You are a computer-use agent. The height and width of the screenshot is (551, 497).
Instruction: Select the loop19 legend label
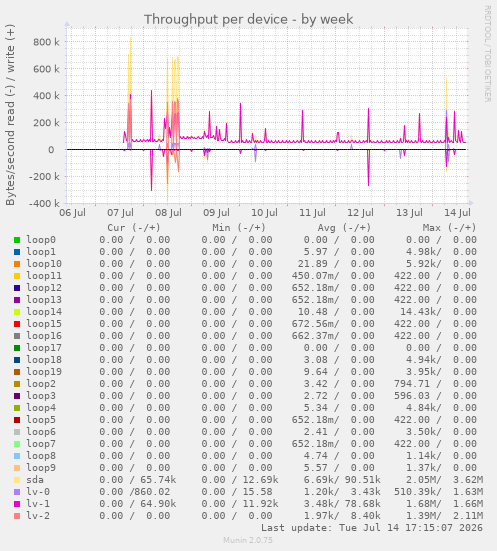pos(44,372)
